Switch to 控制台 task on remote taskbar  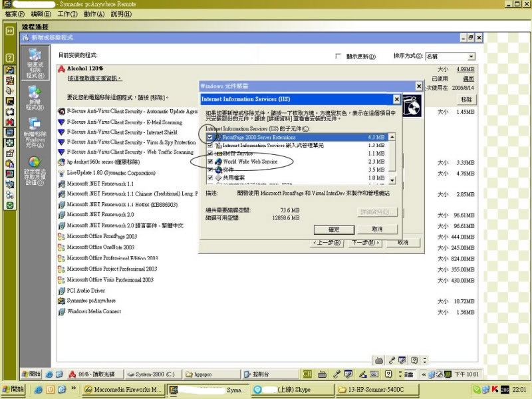click(270, 374)
